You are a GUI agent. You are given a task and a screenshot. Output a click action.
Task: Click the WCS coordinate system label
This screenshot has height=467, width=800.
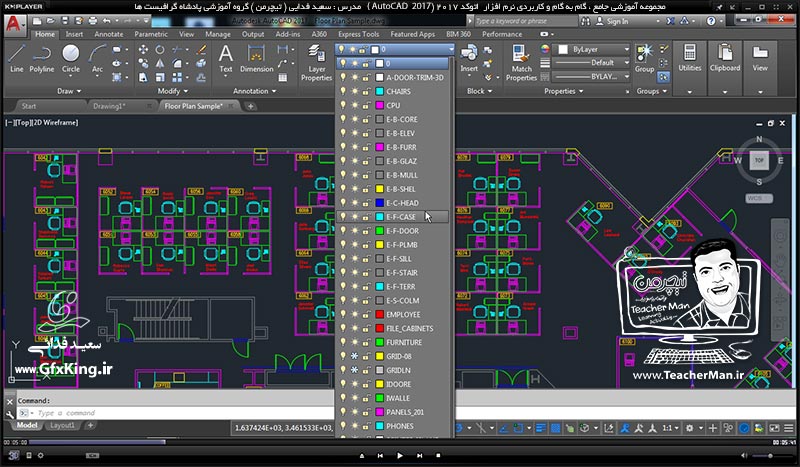pos(759,199)
